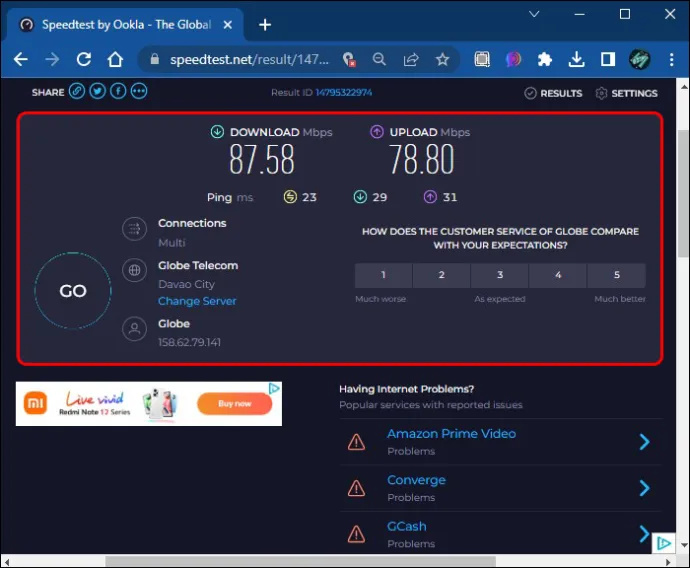Viewport: 690px width, 568px height.
Task: Close the Speedtest tab
Action: point(228,25)
